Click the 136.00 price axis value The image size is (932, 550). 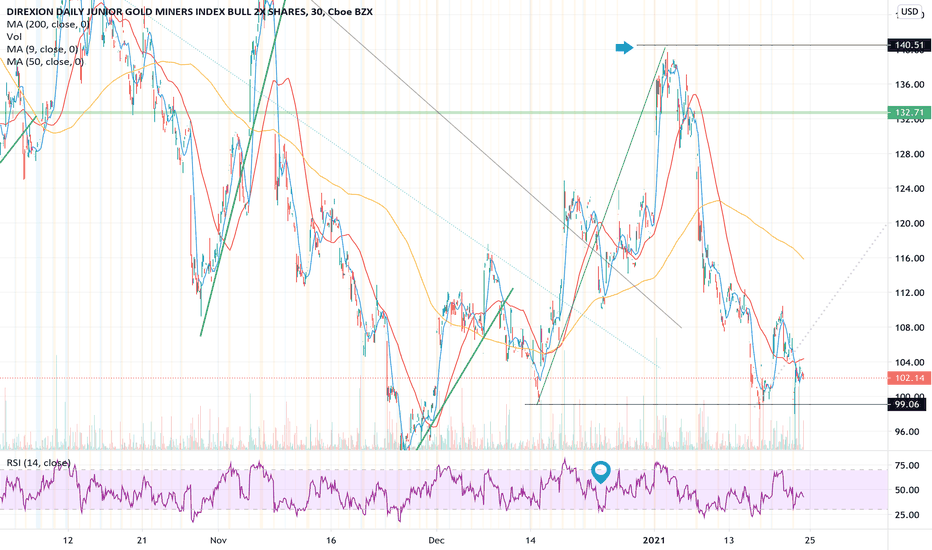coord(909,85)
